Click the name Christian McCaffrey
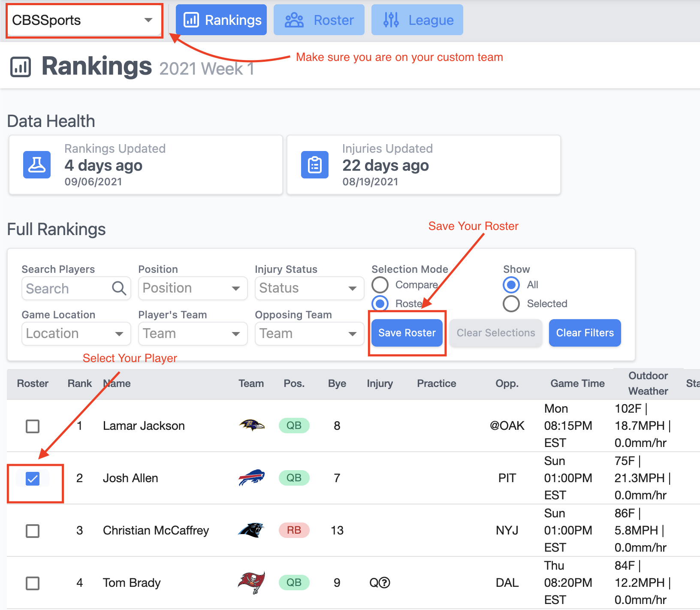The height and width of the screenshot is (610, 700). pos(156,531)
